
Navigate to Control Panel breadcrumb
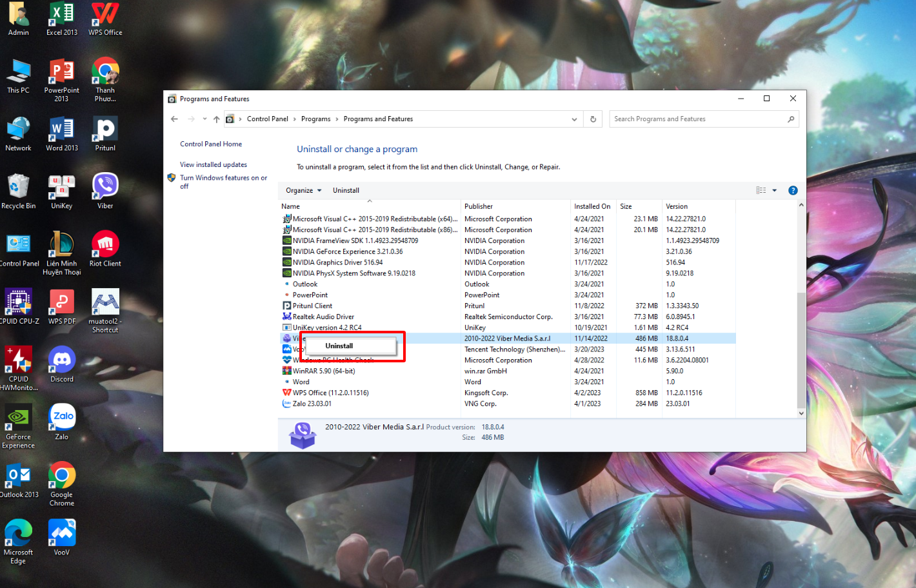pyautogui.click(x=267, y=119)
